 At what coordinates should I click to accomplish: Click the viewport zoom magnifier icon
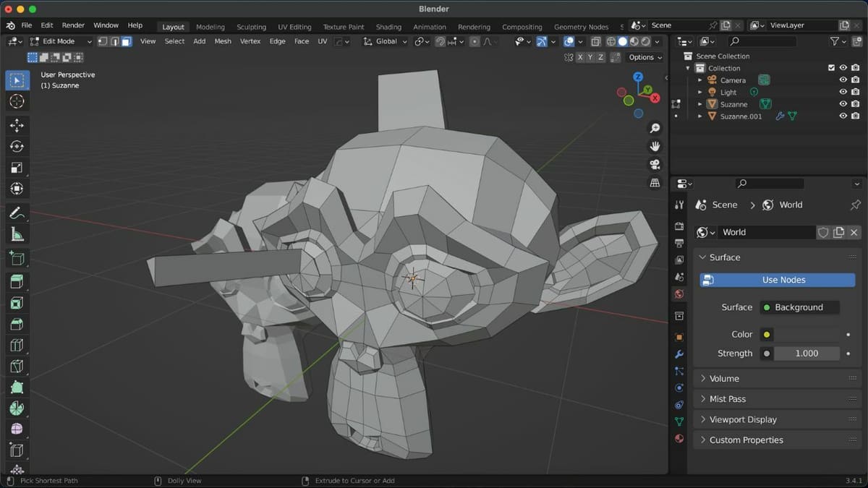click(655, 129)
